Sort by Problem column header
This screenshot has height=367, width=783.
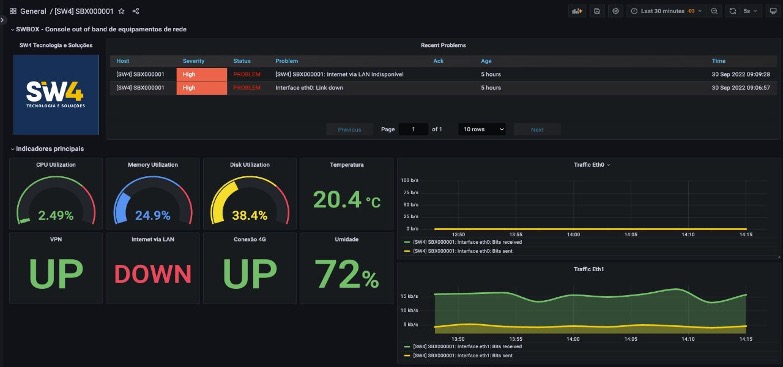287,61
